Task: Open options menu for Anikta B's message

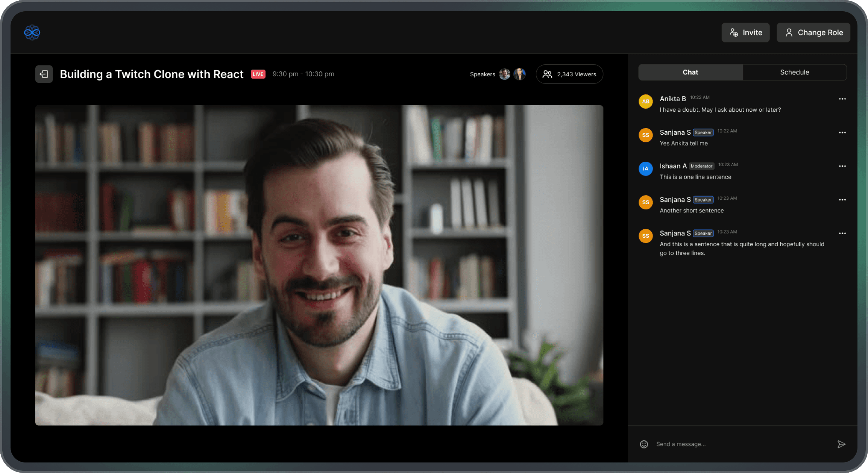Action: [842, 99]
